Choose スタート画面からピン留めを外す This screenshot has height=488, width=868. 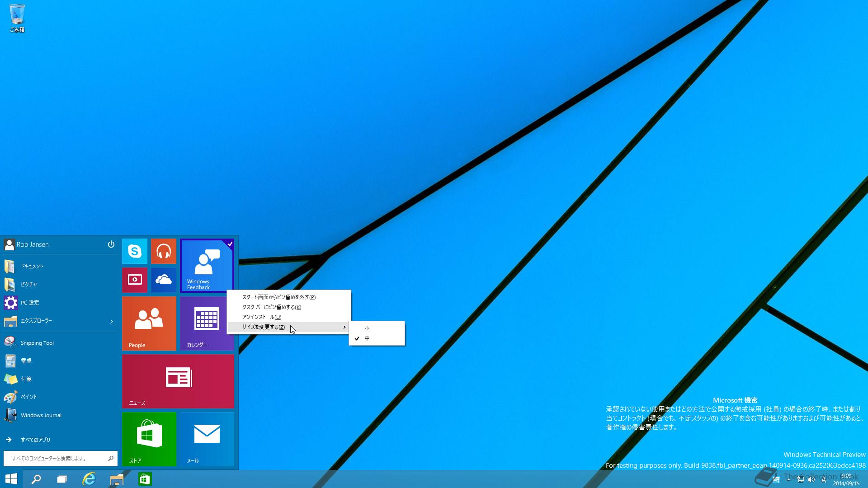click(x=289, y=297)
